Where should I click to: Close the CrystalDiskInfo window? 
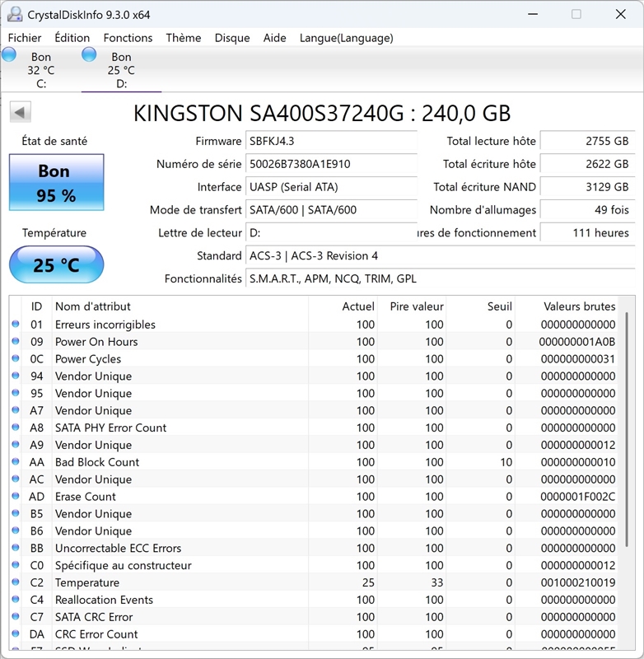coord(620,14)
